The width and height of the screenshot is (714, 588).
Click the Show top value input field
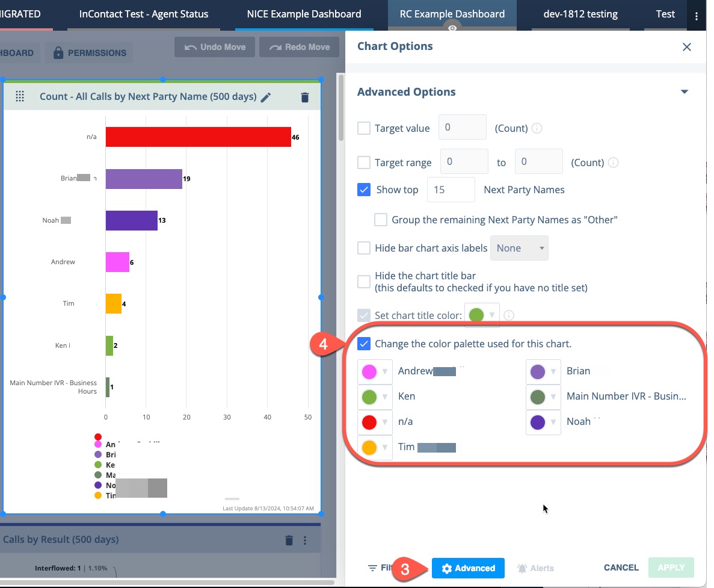coord(451,189)
